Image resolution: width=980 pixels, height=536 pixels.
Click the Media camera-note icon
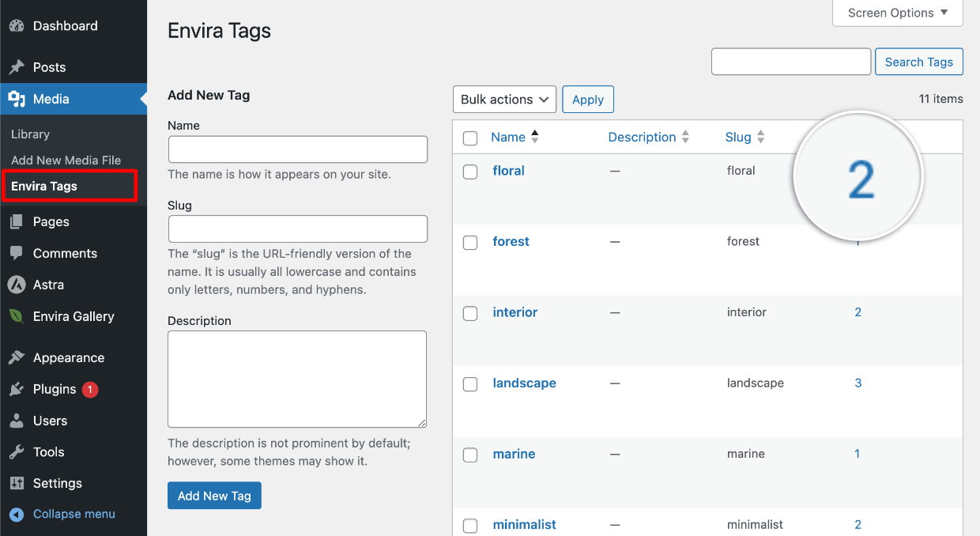click(17, 99)
